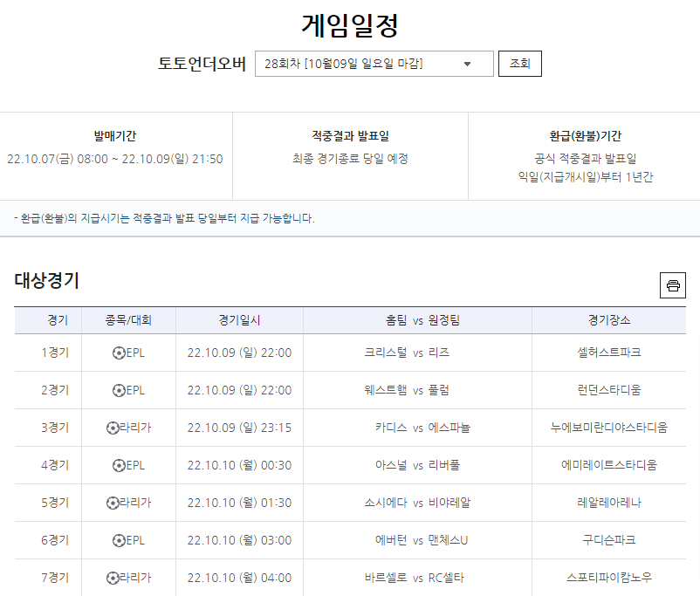
Task: Click the 토토언더오버 label
Action: pyautogui.click(x=202, y=64)
